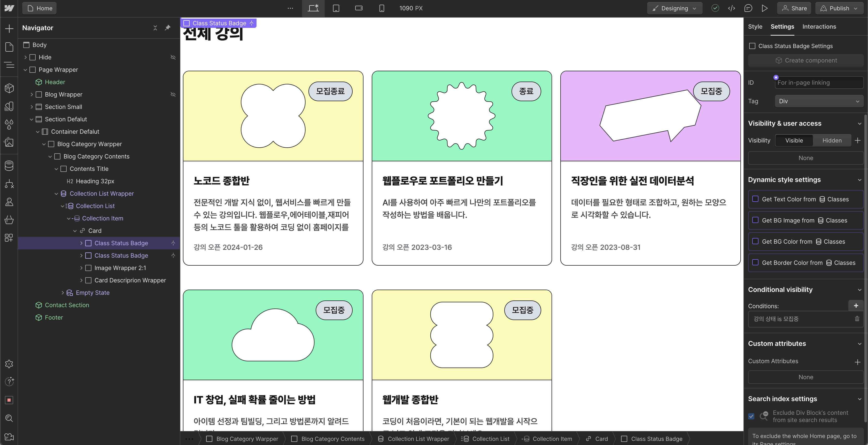The image size is (868, 445).
Task: Enable Get Border Color from Classes
Action: pos(755,263)
